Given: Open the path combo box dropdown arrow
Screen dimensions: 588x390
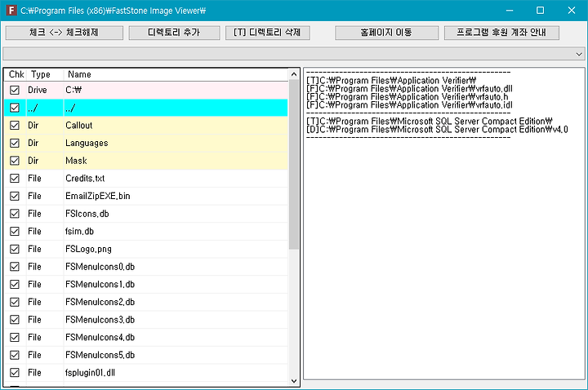Looking at the screenshot, I should [x=579, y=54].
